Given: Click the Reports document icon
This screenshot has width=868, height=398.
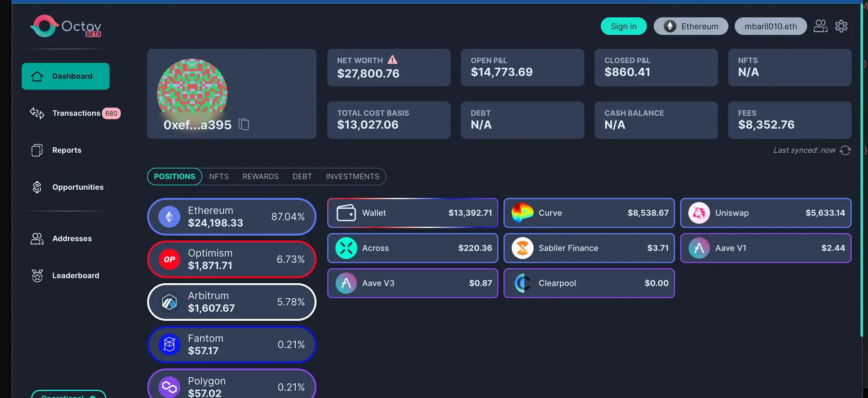Looking at the screenshot, I should [37, 150].
